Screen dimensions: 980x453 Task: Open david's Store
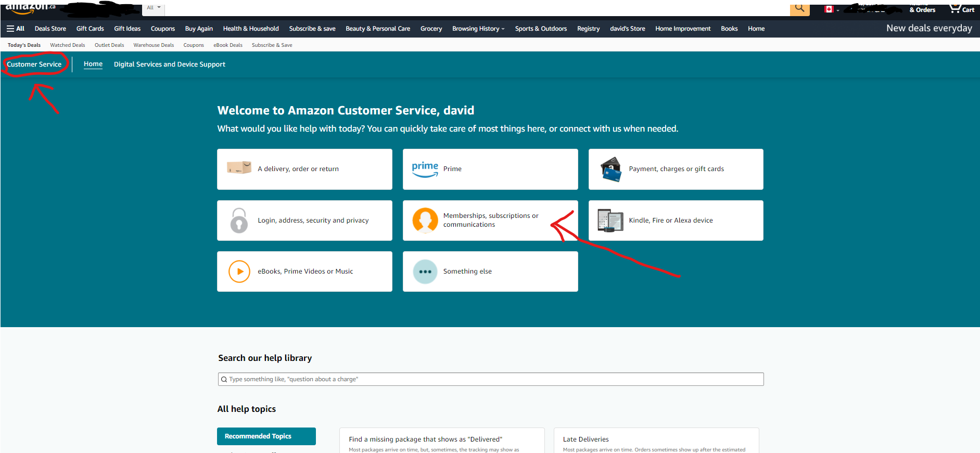tap(628, 29)
